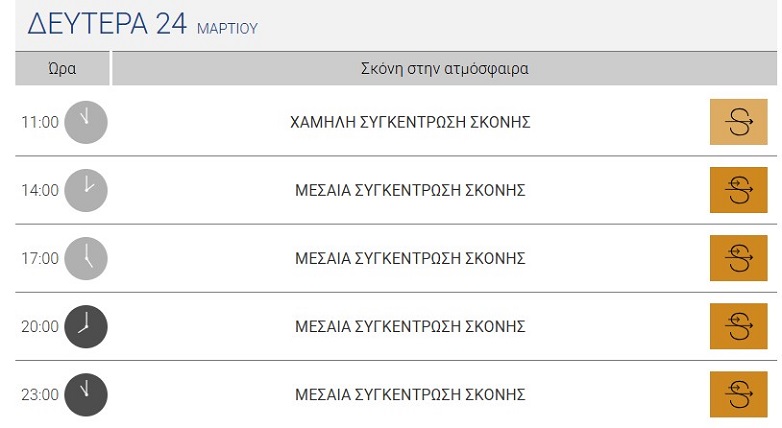Click the 11:00 clock icon
The width and height of the screenshot is (782, 428).
(x=85, y=122)
